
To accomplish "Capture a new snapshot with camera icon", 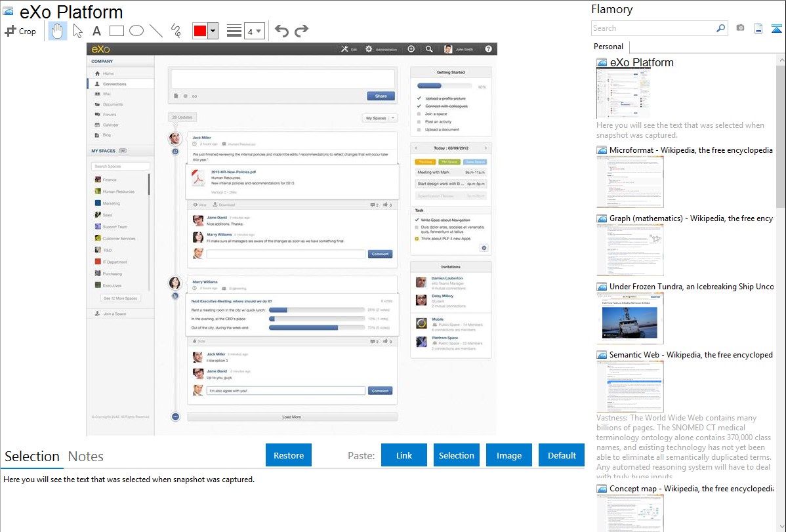I will click(x=740, y=28).
